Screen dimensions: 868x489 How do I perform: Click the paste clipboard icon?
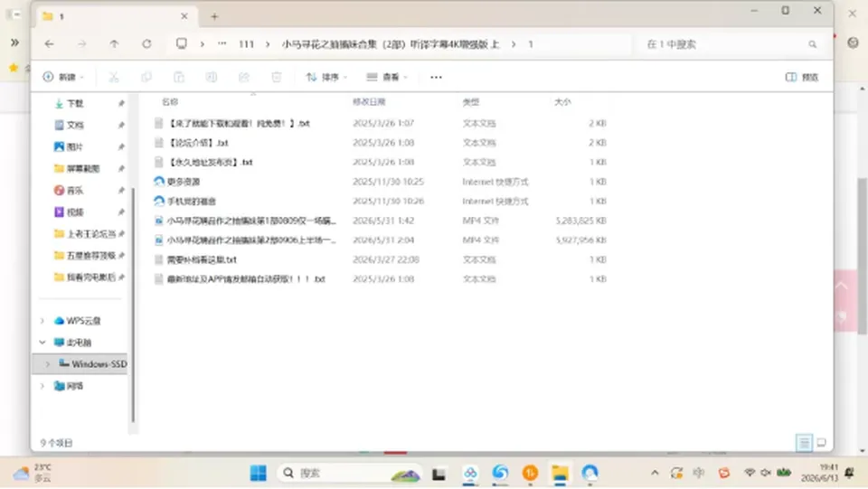pyautogui.click(x=179, y=77)
